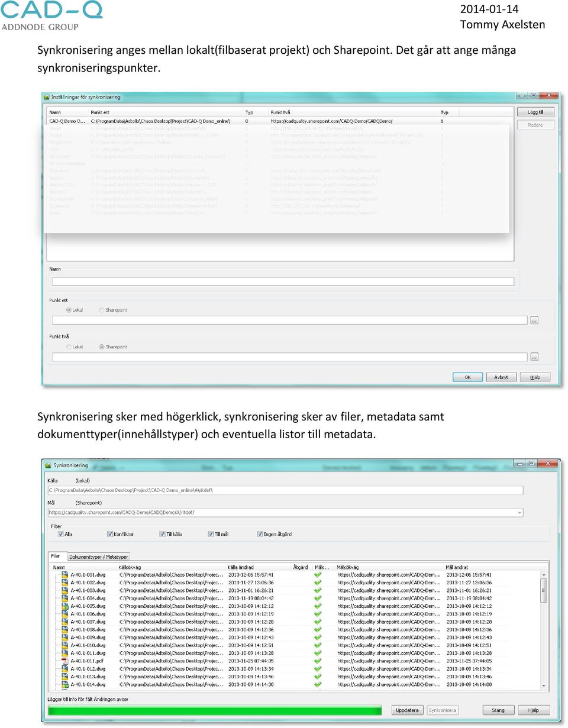Select the file icon of A-40.1-004.dwg

tap(64, 598)
